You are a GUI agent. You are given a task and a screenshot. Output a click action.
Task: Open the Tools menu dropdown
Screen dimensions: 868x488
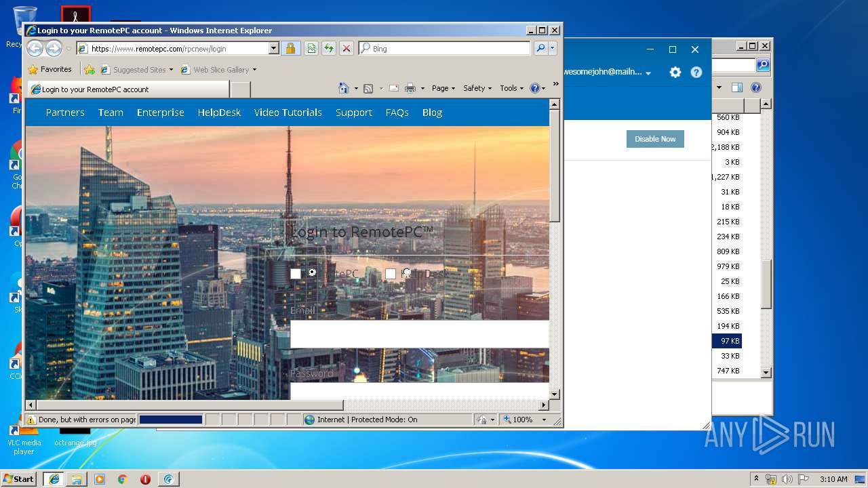(511, 88)
